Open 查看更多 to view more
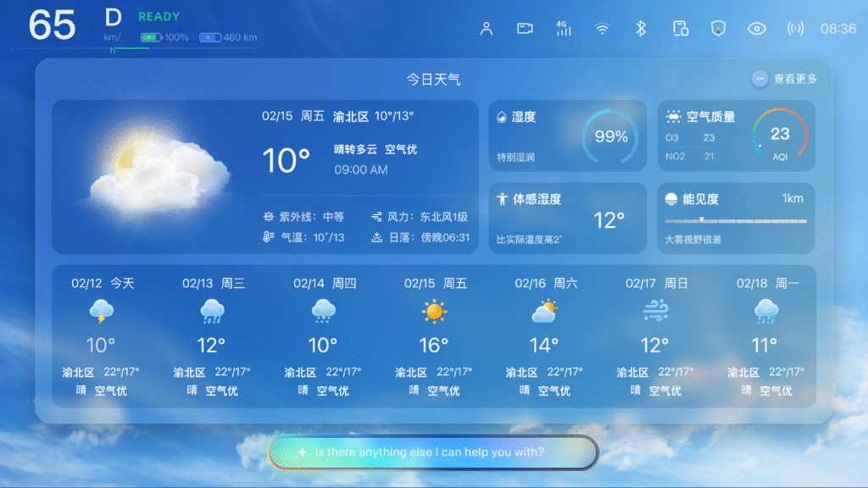The height and width of the screenshot is (488, 868). [x=785, y=79]
